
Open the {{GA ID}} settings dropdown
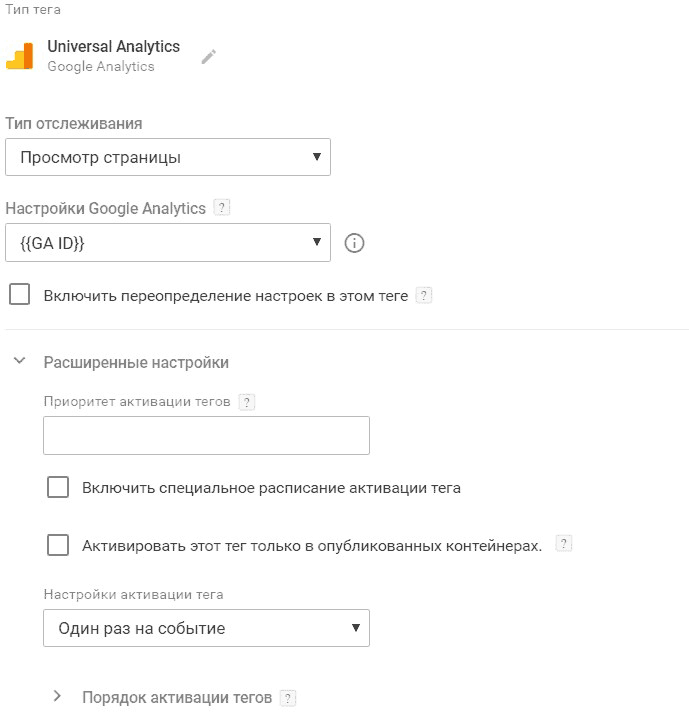(x=168, y=242)
